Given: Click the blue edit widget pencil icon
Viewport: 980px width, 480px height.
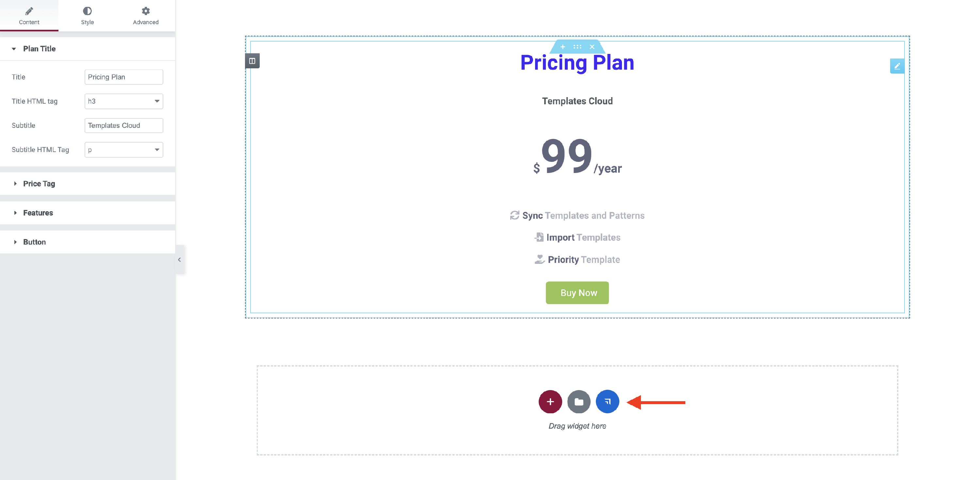Looking at the screenshot, I should tap(897, 66).
